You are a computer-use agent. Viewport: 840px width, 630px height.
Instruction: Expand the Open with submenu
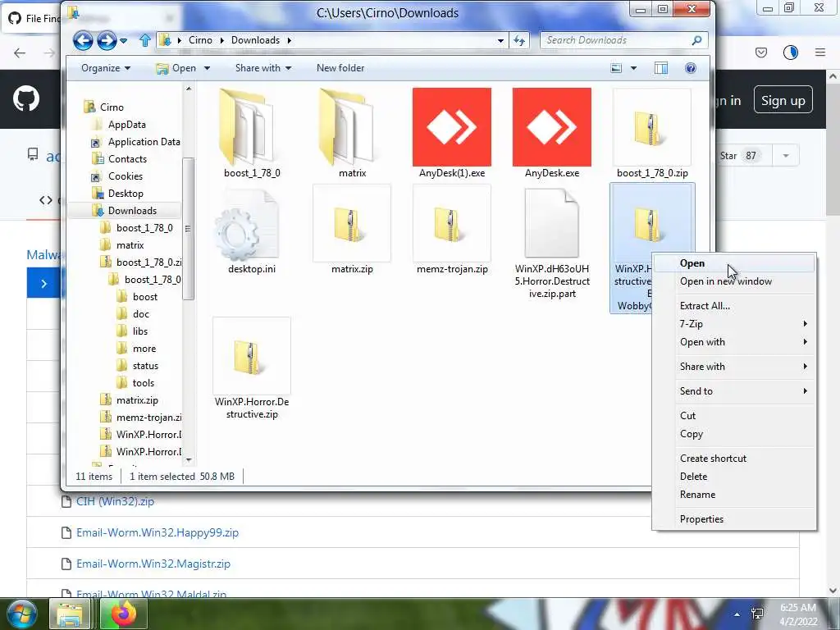pos(734,342)
